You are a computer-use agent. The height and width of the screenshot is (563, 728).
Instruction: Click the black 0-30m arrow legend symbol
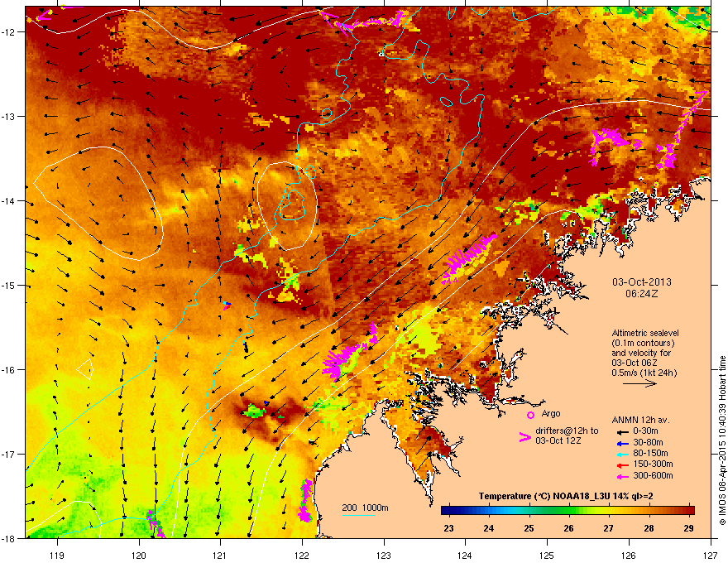621,432
